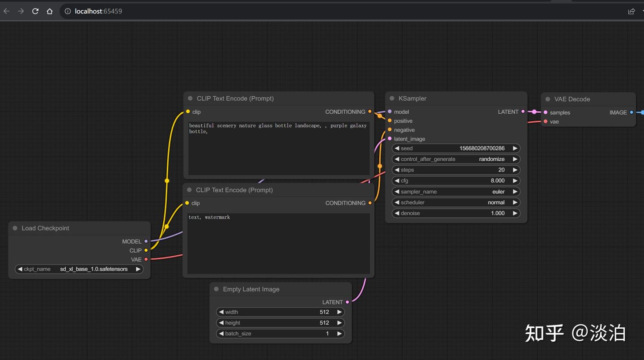The width and height of the screenshot is (644, 360).
Task: Click the browser reload icon
Action: click(x=35, y=11)
